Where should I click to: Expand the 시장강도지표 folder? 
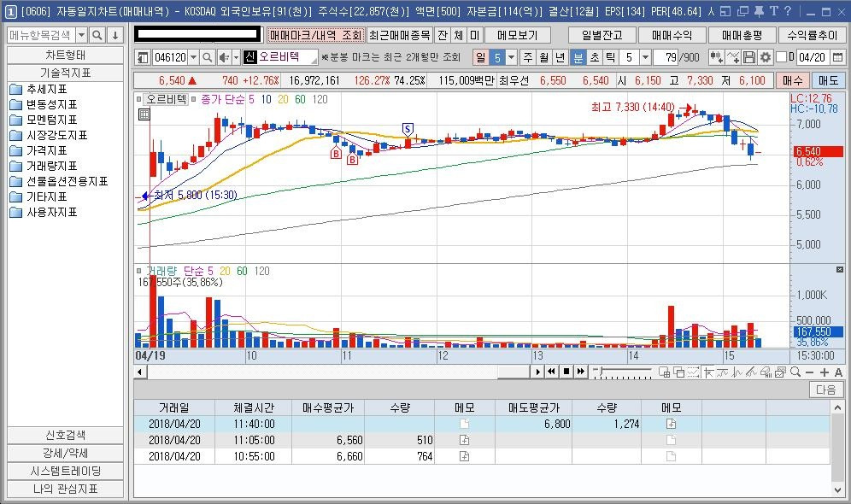49,135
